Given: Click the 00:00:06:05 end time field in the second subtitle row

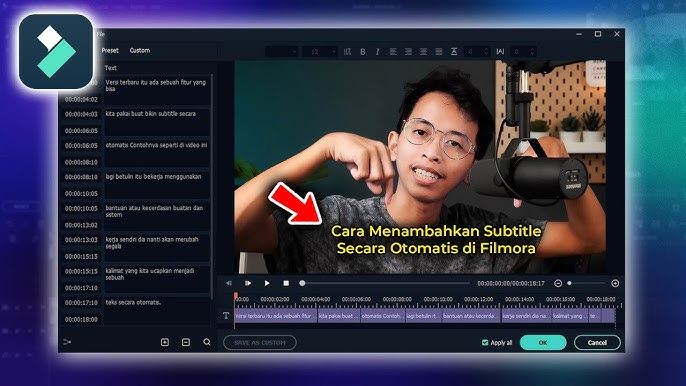Looking at the screenshot, I should (81, 130).
